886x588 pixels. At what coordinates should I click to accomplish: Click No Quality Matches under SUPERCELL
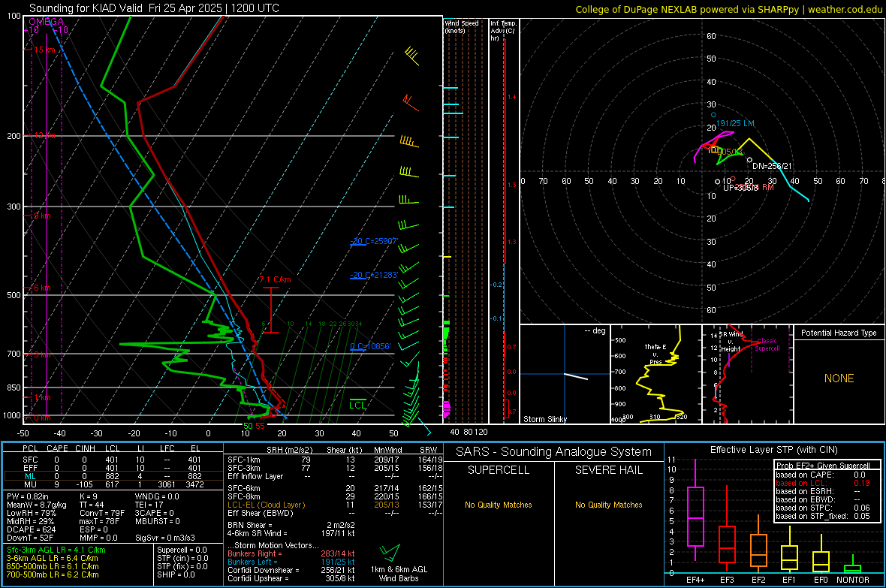[x=499, y=505]
